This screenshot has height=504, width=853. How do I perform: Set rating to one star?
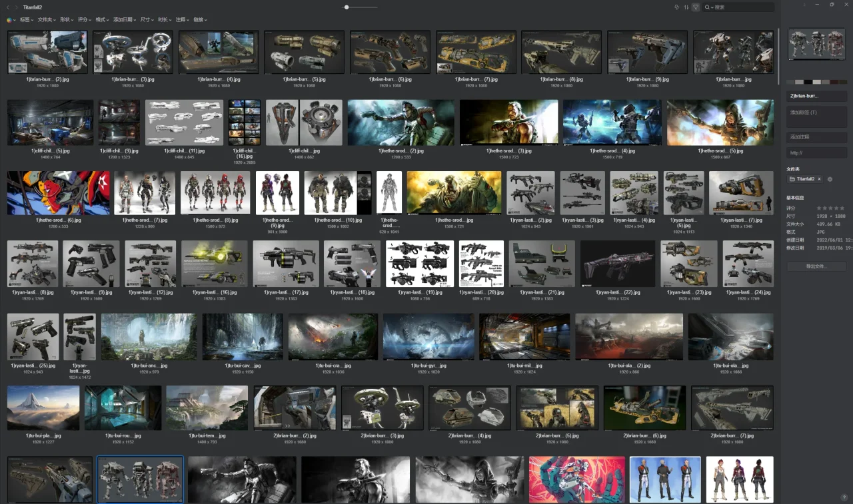click(x=818, y=208)
